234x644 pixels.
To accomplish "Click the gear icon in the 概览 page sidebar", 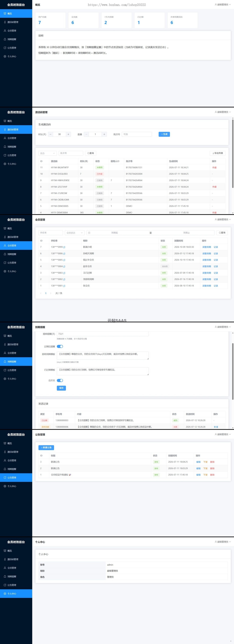I will pyautogui.click(x=5, y=57).
